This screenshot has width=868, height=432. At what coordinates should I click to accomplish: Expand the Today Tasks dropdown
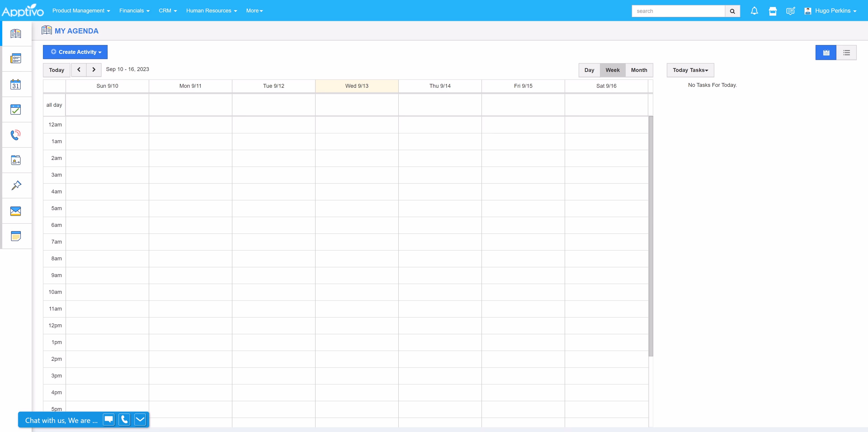click(x=690, y=70)
